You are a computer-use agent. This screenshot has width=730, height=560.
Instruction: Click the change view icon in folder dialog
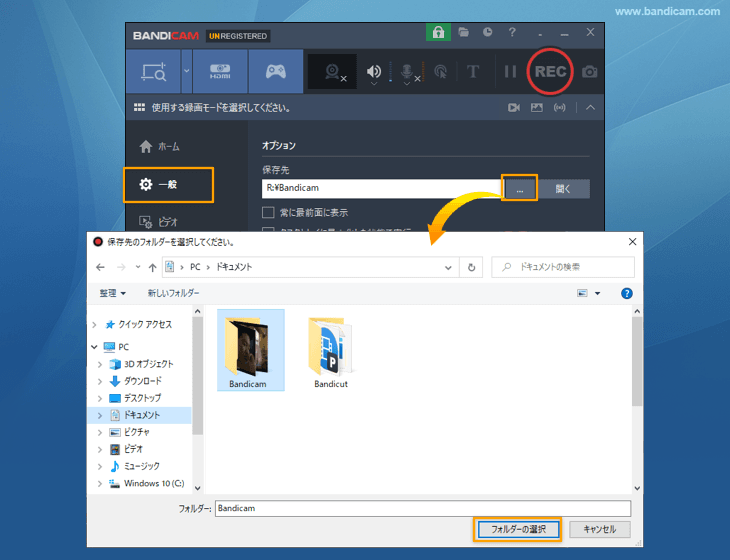582,293
